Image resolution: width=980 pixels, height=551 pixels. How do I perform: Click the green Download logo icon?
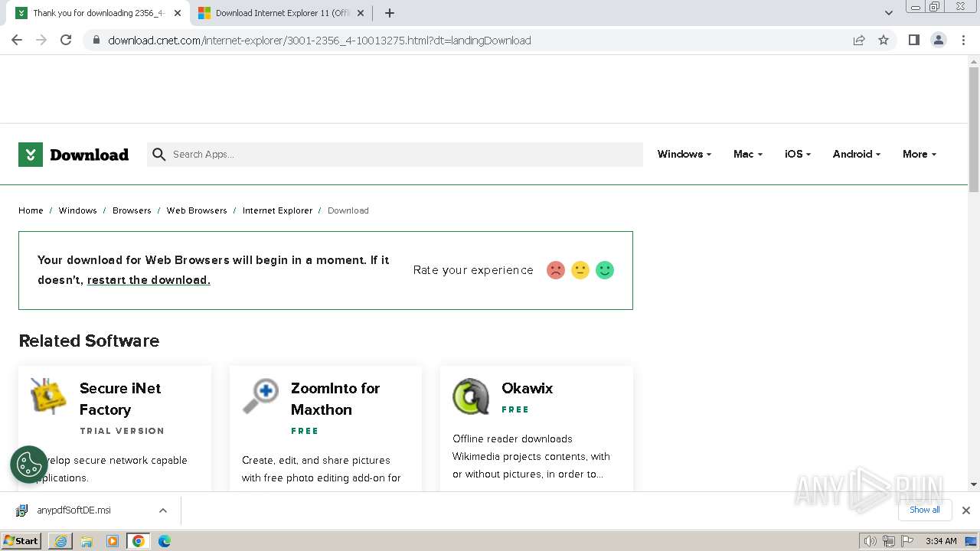point(31,155)
